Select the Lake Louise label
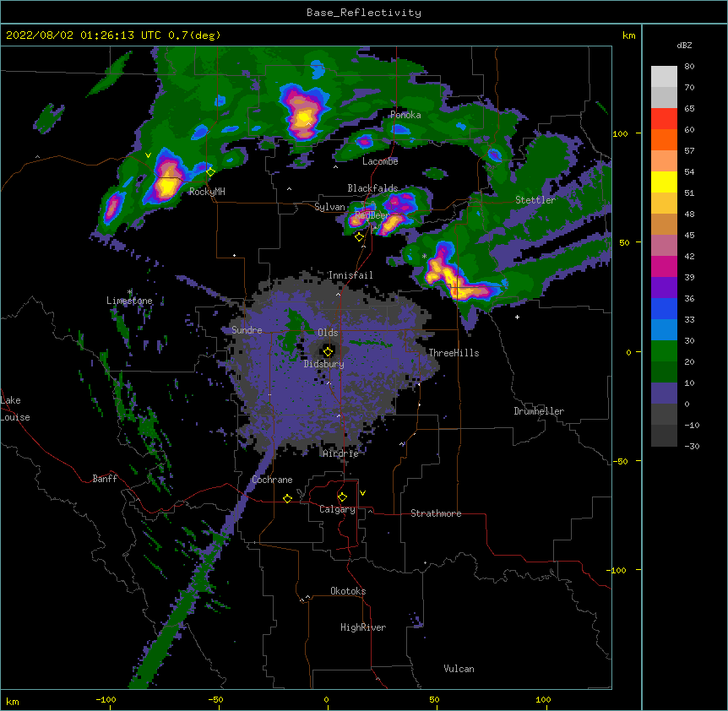728x711 pixels. pyautogui.click(x=15, y=409)
